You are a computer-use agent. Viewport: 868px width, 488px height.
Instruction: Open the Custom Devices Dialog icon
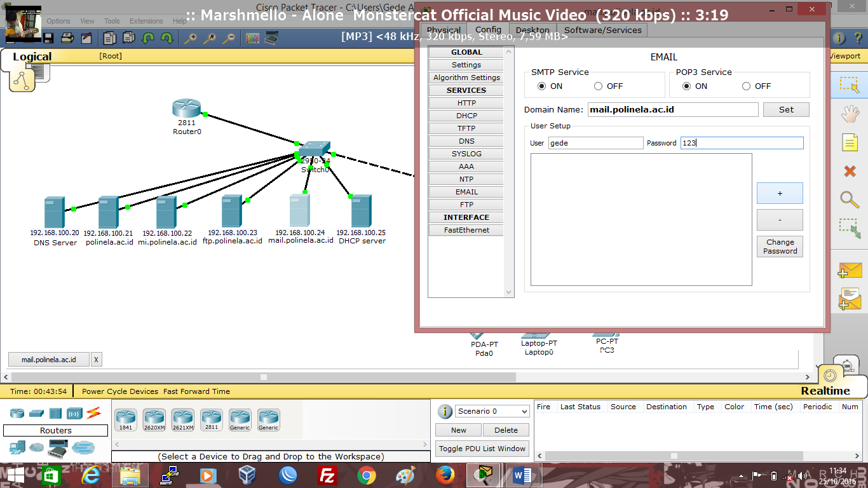(271, 38)
